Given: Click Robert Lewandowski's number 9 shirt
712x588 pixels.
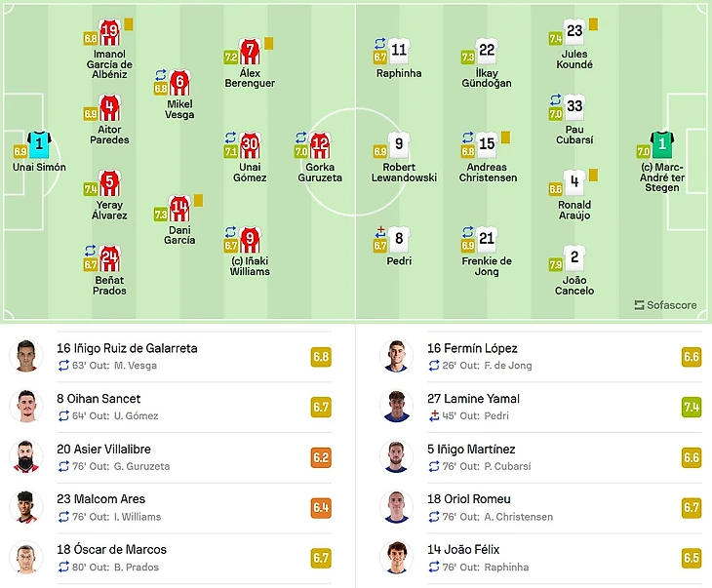Looking at the screenshot, I should click(x=399, y=144).
